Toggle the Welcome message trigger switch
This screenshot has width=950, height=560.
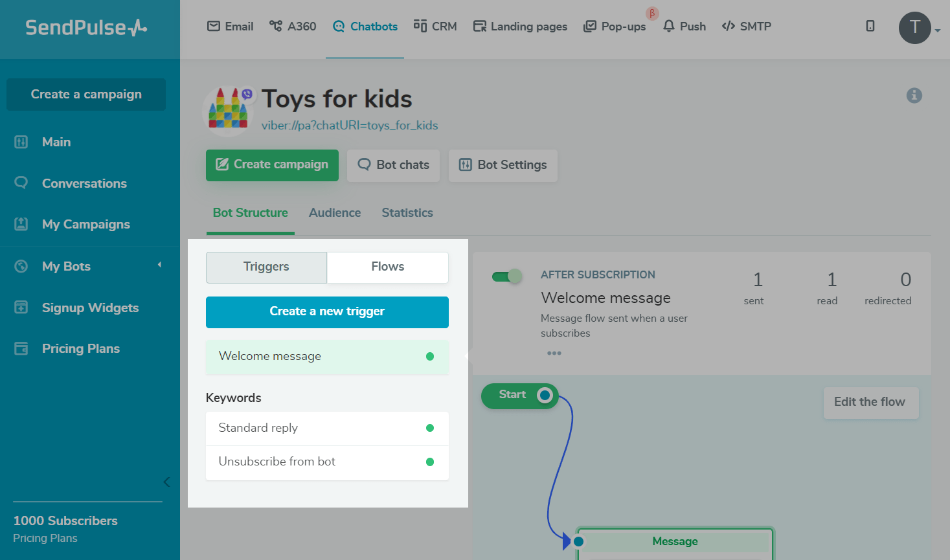pyautogui.click(x=506, y=277)
